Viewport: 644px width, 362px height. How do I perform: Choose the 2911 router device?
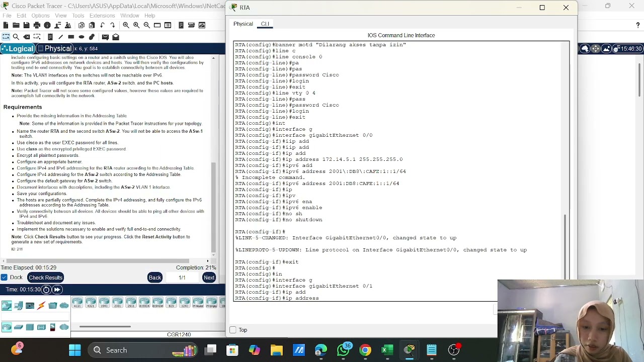[x=131, y=302]
